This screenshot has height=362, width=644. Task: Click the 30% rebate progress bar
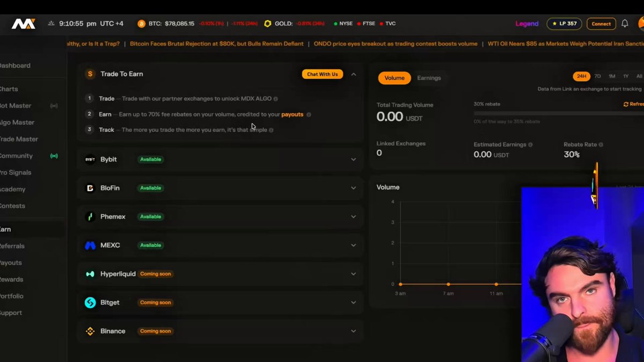point(559,114)
